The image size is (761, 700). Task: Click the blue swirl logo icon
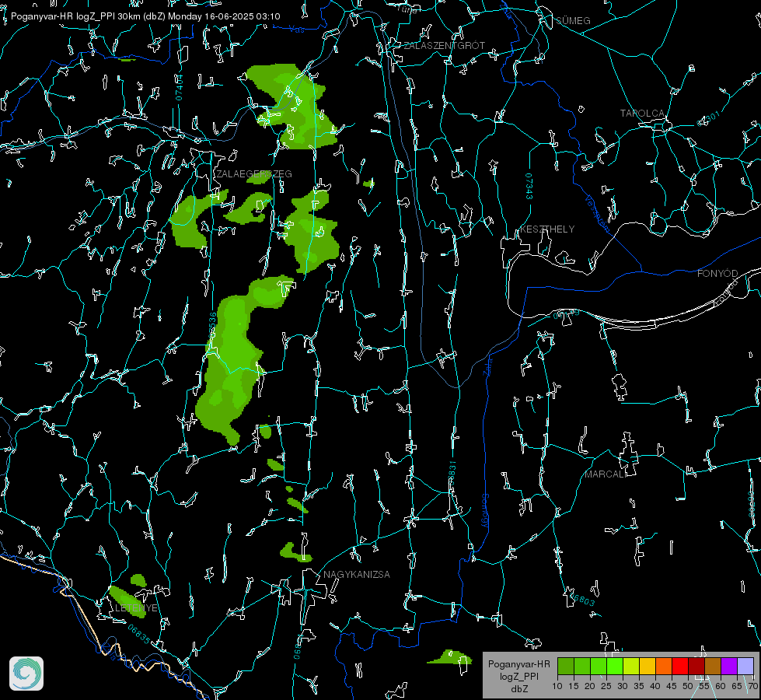coord(26,674)
